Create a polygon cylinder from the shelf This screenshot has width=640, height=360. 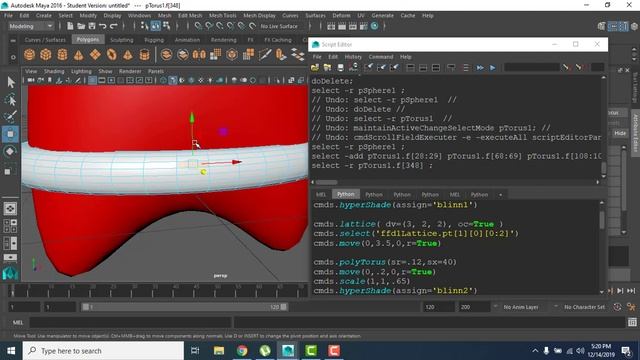pos(62,54)
